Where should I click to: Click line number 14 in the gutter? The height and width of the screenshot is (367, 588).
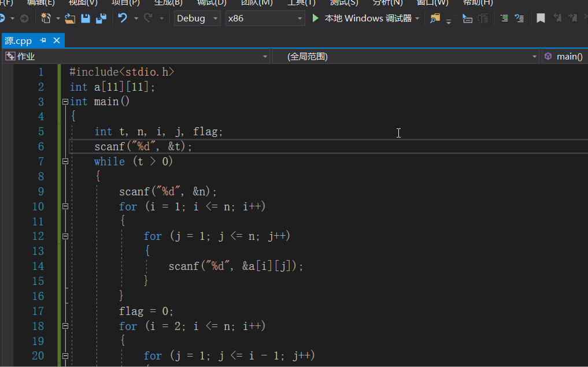[38, 266]
